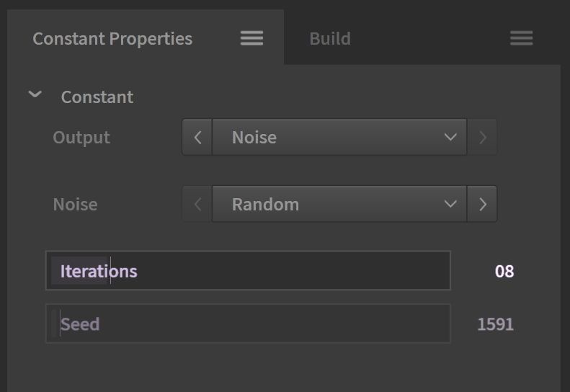
Task: Click the Output property label
Action: pyautogui.click(x=81, y=138)
